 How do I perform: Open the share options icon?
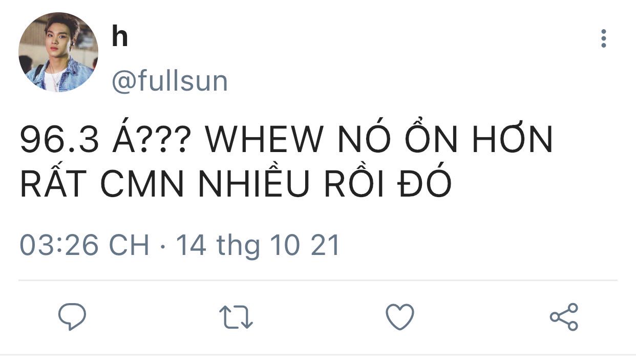tap(564, 317)
